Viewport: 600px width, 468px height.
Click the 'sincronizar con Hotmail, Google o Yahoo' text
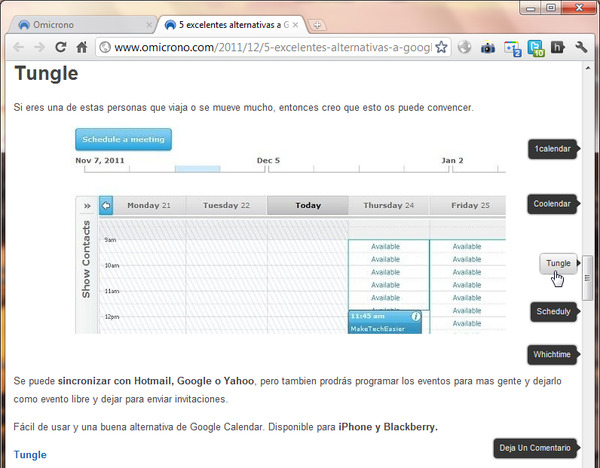(x=156, y=381)
